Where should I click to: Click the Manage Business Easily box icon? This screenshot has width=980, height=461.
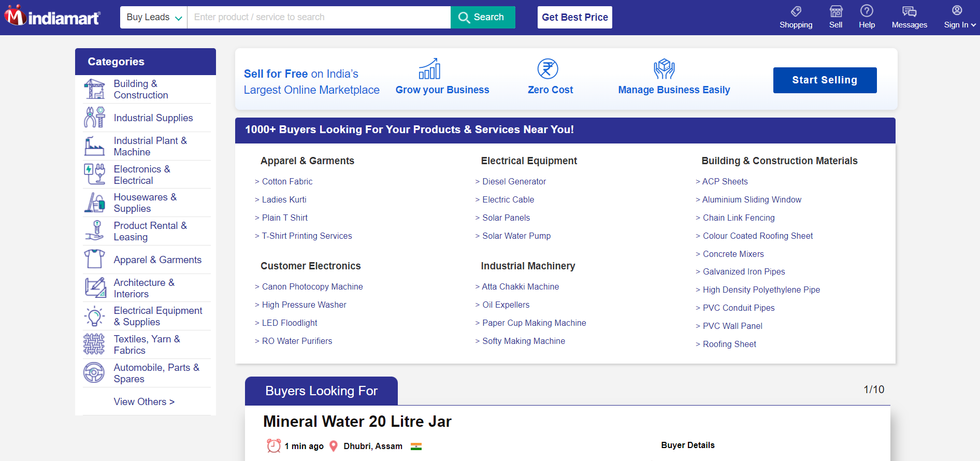coord(664,69)
